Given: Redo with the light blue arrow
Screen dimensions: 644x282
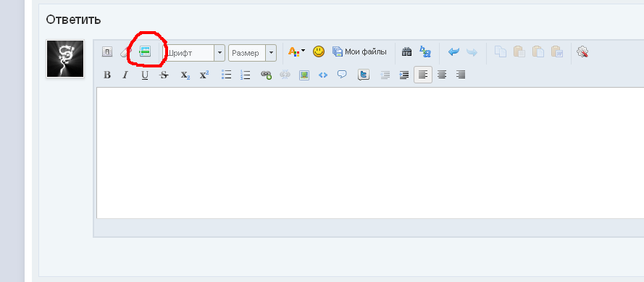Looking at the screenshot, I should (472, 52).
